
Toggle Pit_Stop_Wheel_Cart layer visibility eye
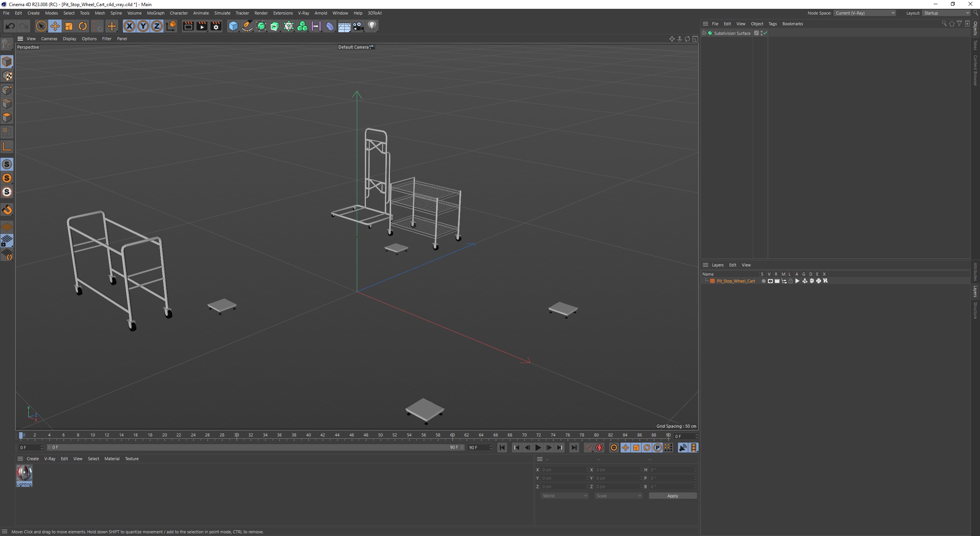coord(770,281)
